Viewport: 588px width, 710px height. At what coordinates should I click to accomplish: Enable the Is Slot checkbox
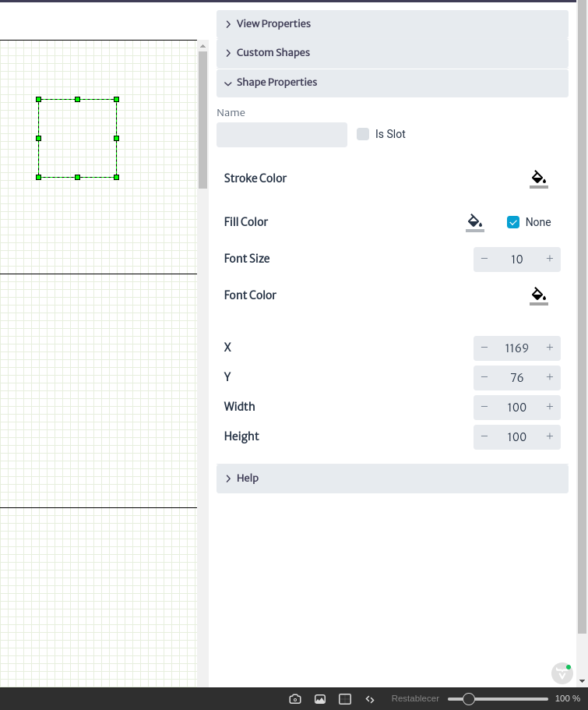[x=363, y=134]
